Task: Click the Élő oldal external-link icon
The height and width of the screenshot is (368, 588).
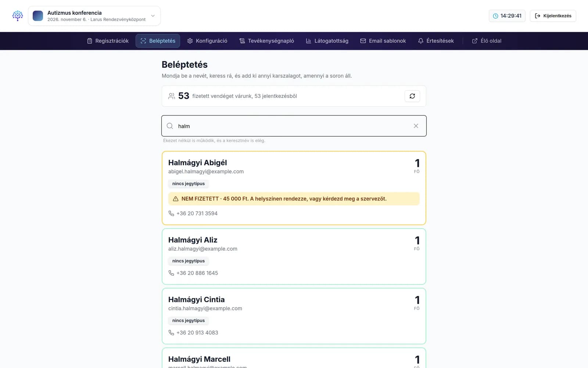Action: click(475, 41)
